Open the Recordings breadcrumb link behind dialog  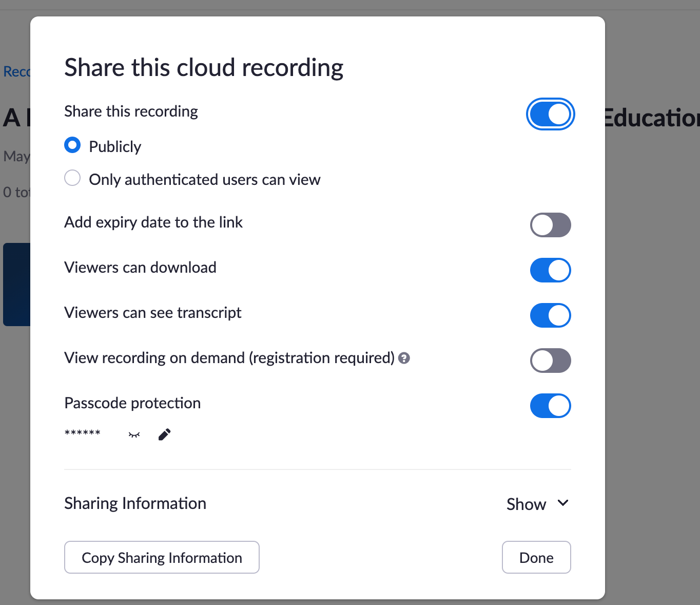(16, 71)
